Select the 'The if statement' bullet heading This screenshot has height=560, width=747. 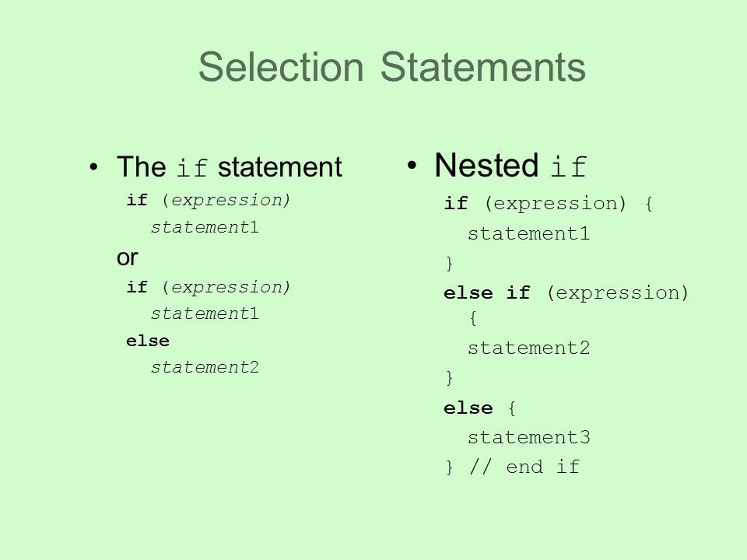(x=229, y=166)
